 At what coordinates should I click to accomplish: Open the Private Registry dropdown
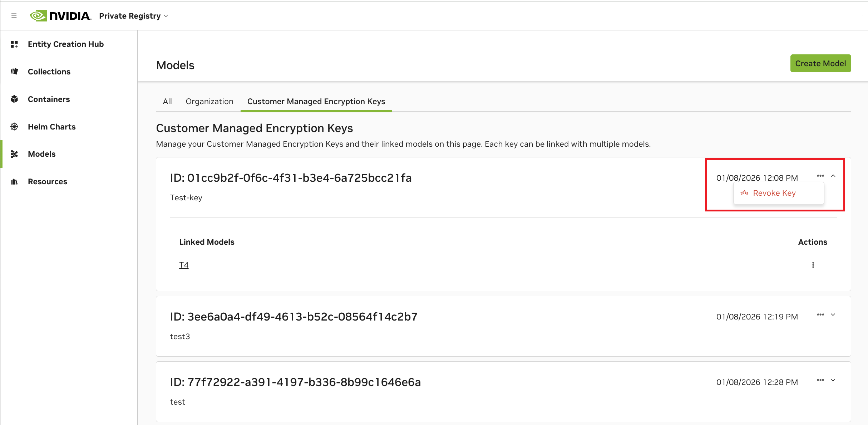[x=133, y=16]
